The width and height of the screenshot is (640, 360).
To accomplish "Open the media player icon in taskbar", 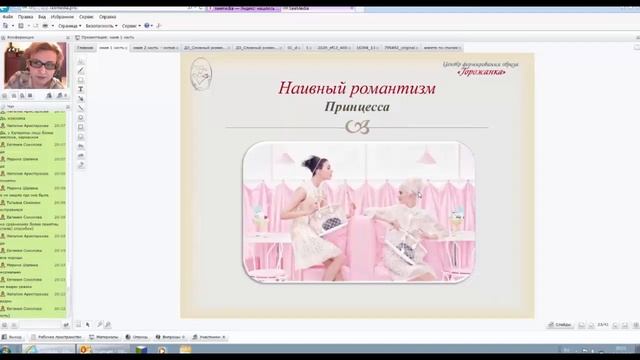I will pos(162,350).
